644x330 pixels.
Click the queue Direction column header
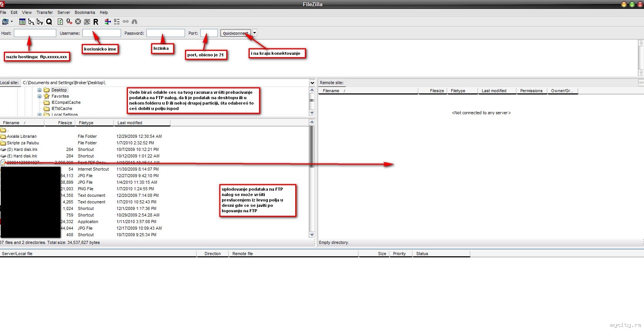click(213, 254)
